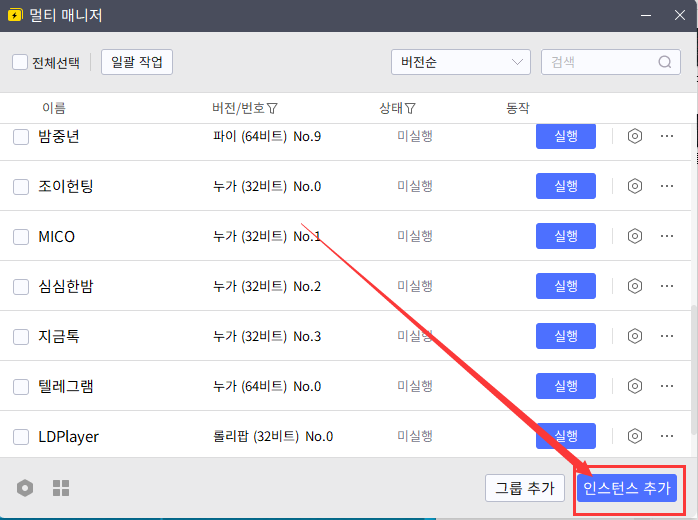This screenshot has width=698, height=520.
Task: Click the search magnifier icon
Action: (665, 62)
